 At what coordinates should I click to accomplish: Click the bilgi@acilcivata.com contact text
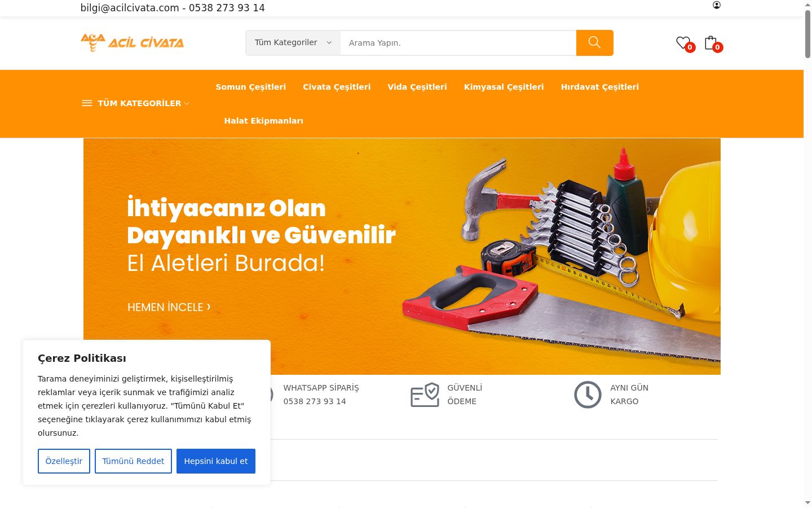click(x=130, y=8)
